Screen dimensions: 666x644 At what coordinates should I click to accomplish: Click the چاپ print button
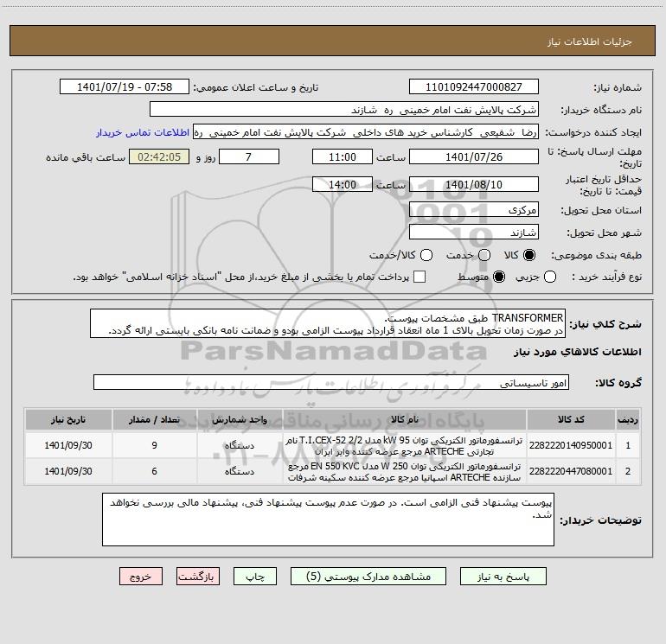(255, 576)
